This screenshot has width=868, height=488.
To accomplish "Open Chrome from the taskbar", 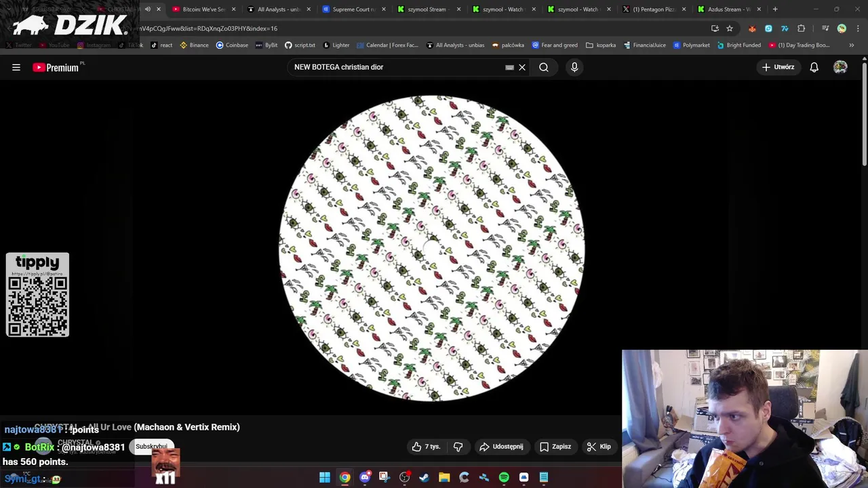I will [x=345, y=477].
